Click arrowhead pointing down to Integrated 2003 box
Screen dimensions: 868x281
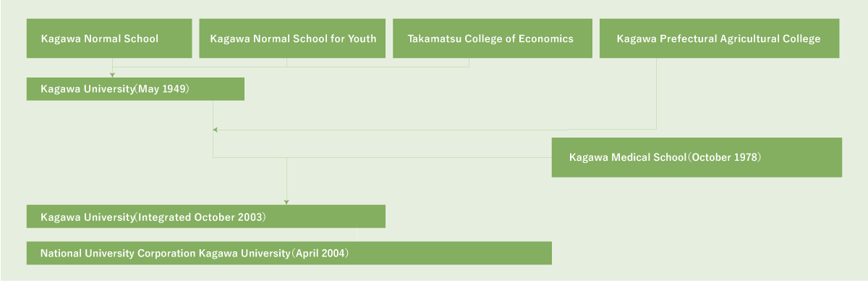tap(286, 202)
